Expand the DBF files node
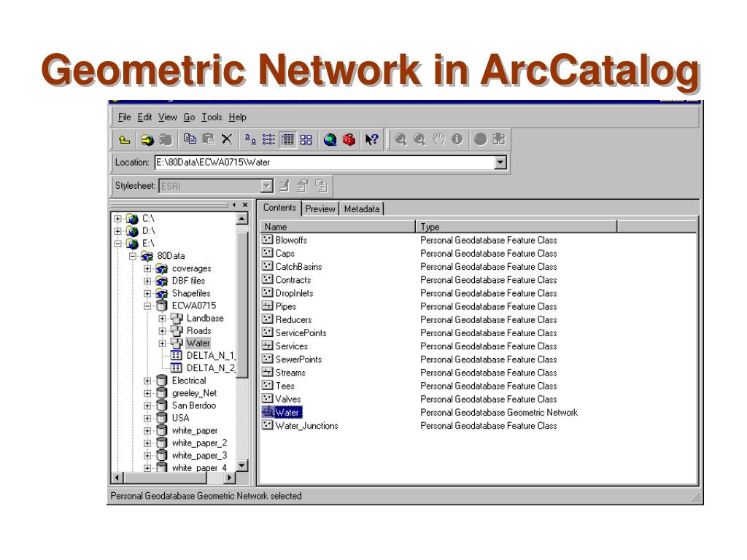The image size is (747, 560). click(147, 281)
